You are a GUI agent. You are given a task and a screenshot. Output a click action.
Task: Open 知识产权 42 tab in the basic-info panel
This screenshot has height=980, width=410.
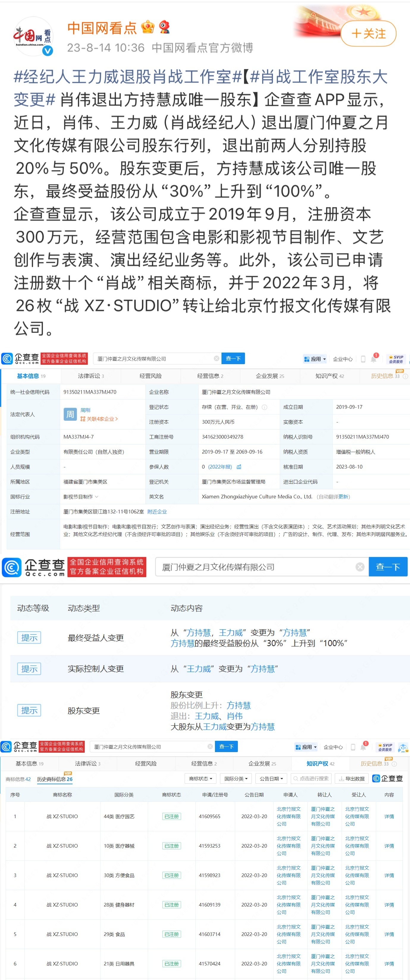(x=329, y=376)
